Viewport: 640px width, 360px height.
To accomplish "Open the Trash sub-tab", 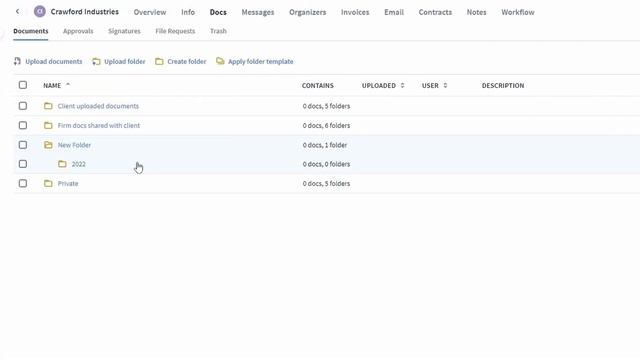I will pos(218,31).
